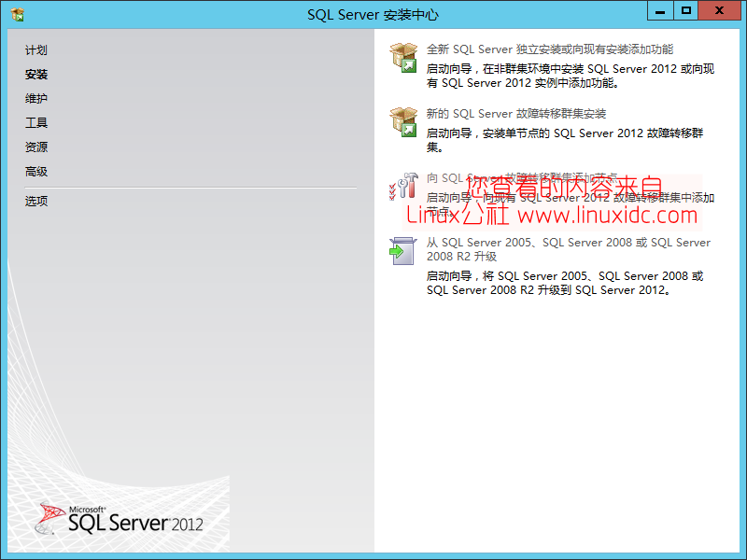Open the 选项 page

coord(36,201)
